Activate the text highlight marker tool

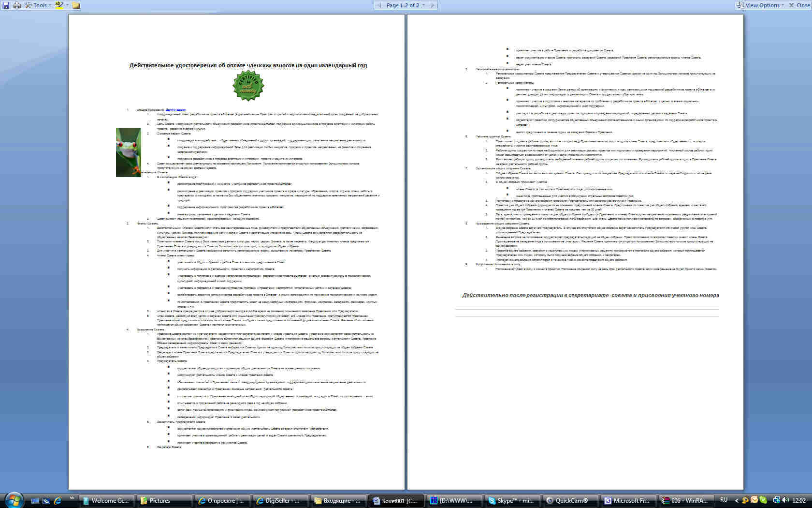[59, 5]
